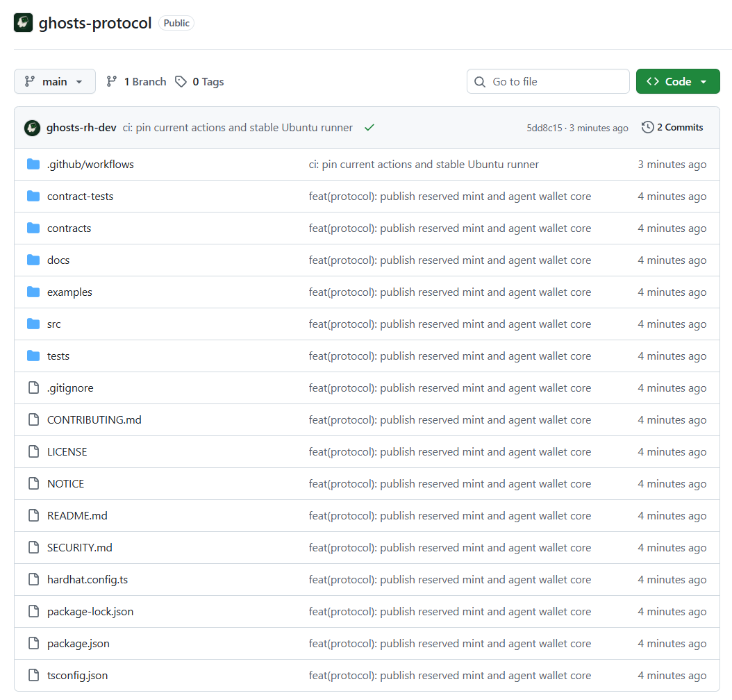This screenshot has height=700, width=732.
Task: Show the green CI status checkmark details
Action: (369, 127)
